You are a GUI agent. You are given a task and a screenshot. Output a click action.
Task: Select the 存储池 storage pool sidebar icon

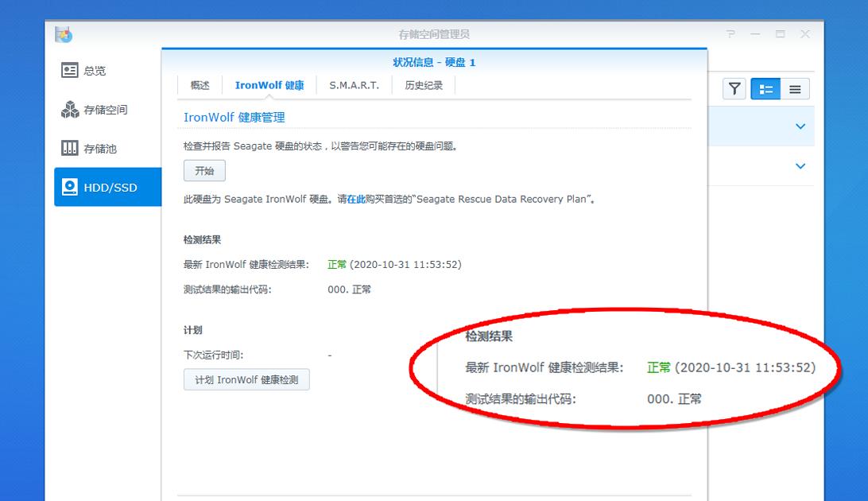pos(70,148)
